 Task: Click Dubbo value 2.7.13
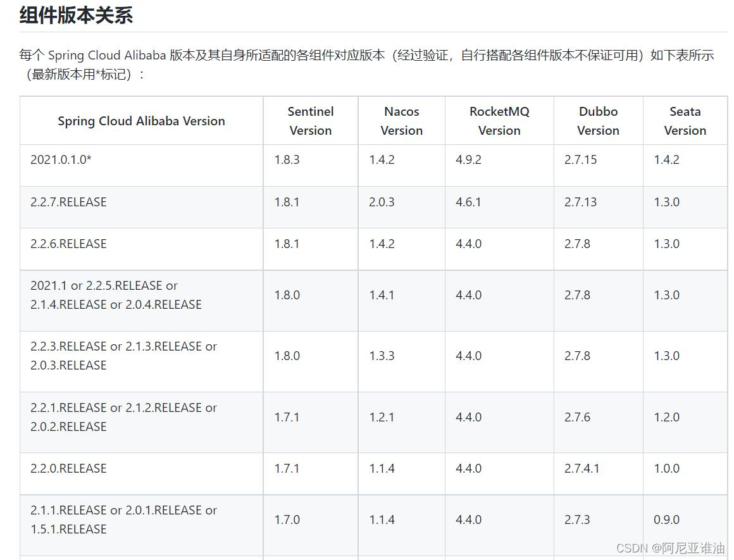[580, 202]
